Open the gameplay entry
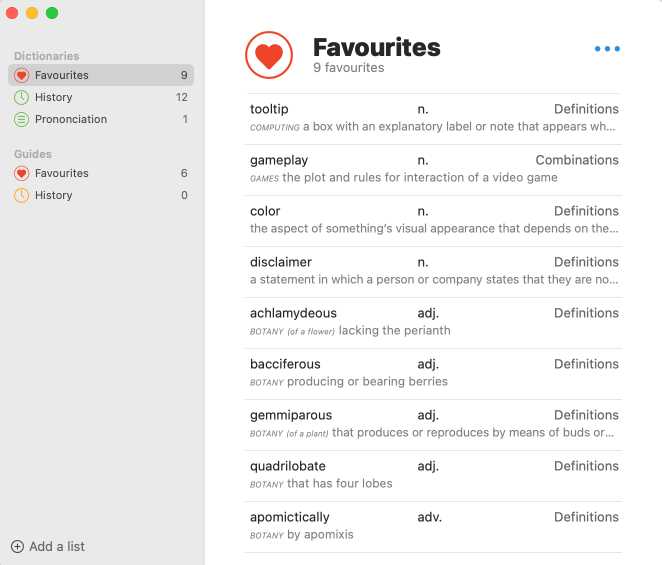662x565 pixels. [x=433, y=169]
